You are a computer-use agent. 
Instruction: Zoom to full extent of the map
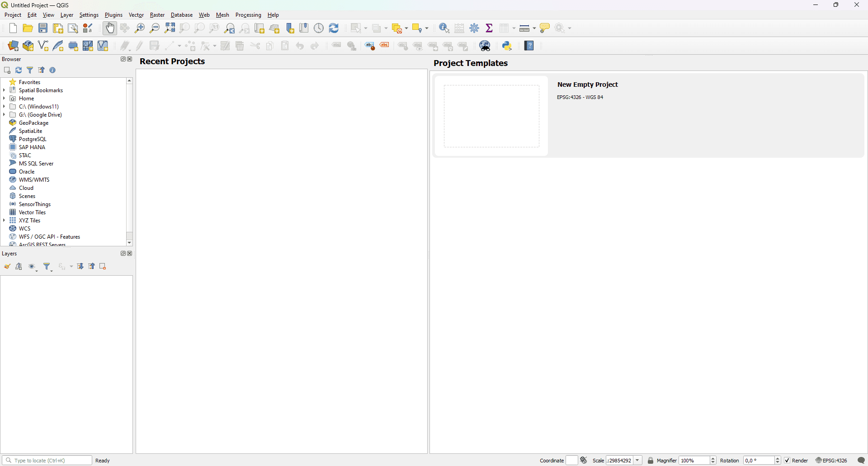[x=170, y=28]
